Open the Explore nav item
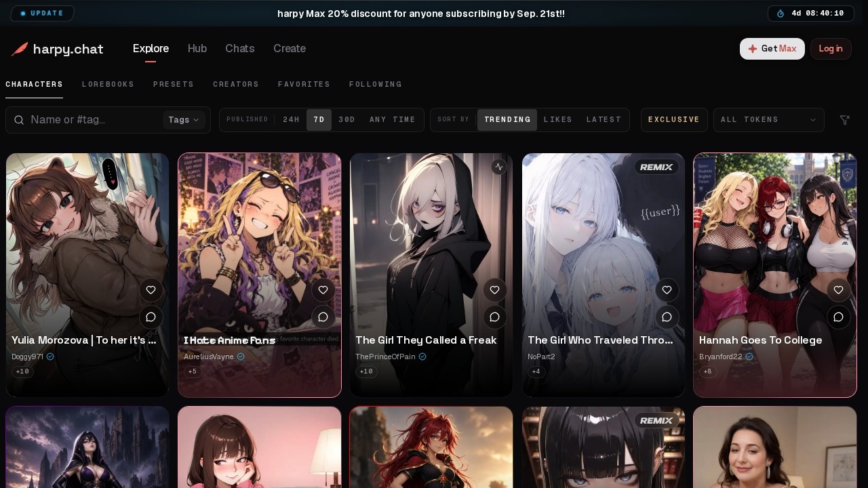Viewport: 868px width, 488px height. click(151, 49)
